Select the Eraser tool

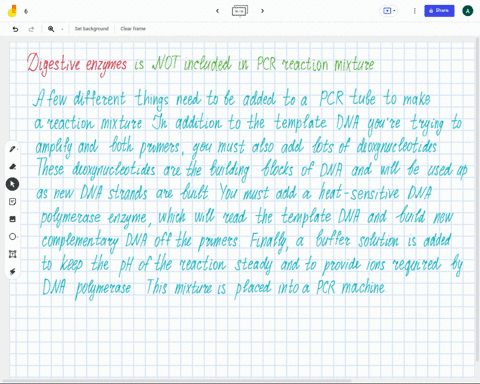tap(12, 166)
